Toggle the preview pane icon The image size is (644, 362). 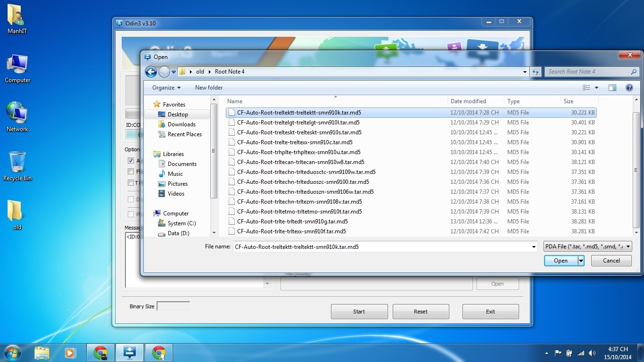pos(612,88)
